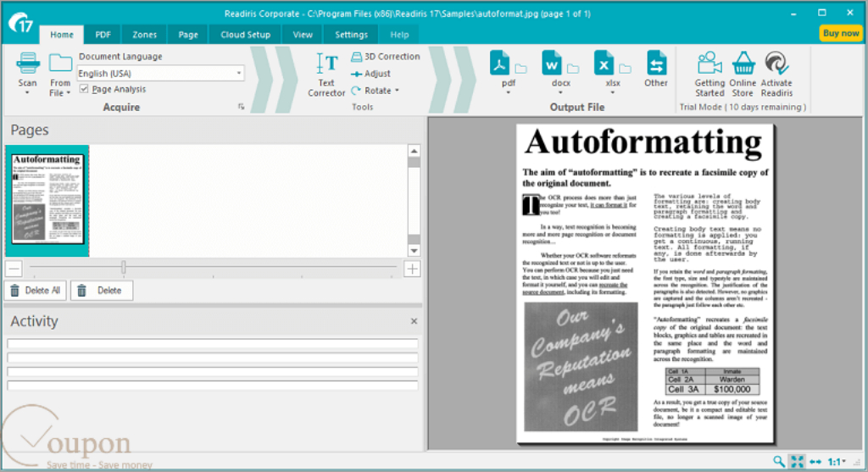Open the Cloud Setup tab
The image size is (868, 472).
tap(245, 34)
